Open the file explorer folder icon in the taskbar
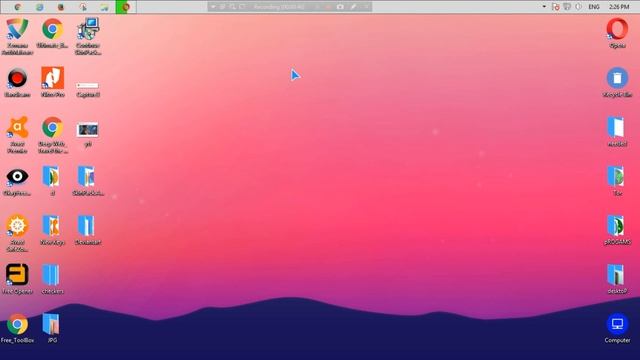The height and width of the screenshot is (360, 640). coord(104,7)
